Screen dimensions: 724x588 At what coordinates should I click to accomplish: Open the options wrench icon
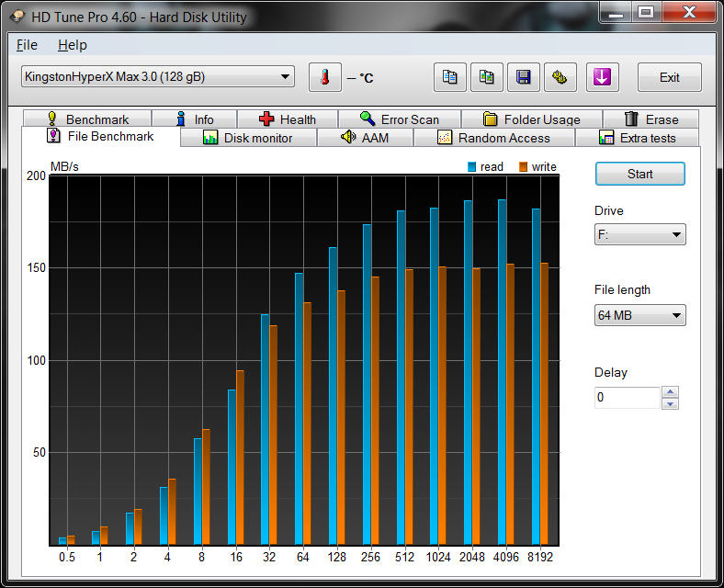(560, 77)
